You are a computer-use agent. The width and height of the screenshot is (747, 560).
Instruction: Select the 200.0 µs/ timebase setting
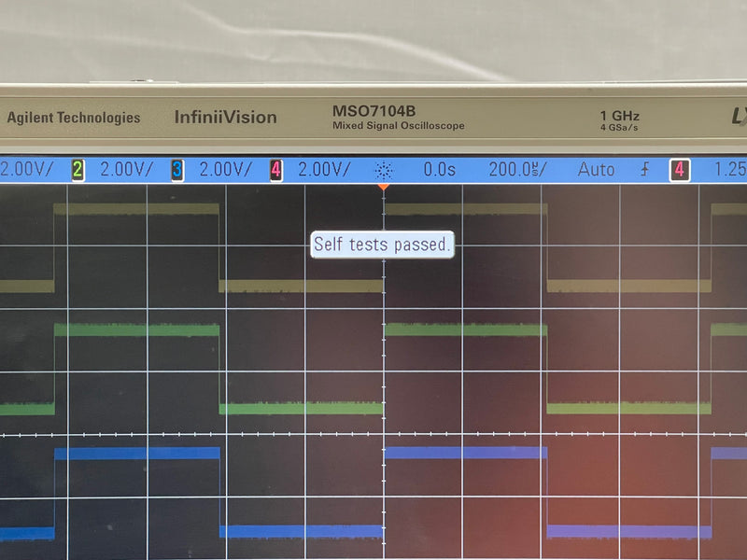[x=518, y=170]
